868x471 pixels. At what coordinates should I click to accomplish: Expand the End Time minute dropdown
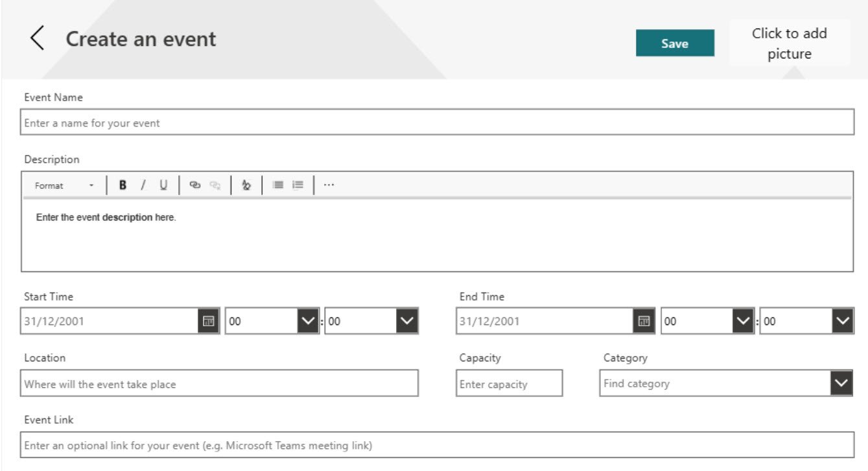pos(842,321)
